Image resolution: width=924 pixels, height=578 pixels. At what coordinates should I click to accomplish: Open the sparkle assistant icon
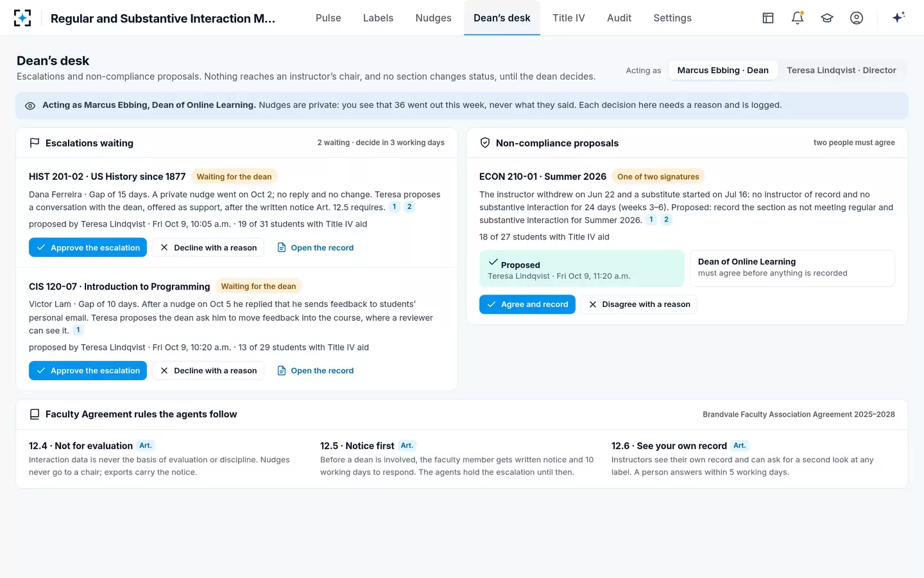coord(898,18)
